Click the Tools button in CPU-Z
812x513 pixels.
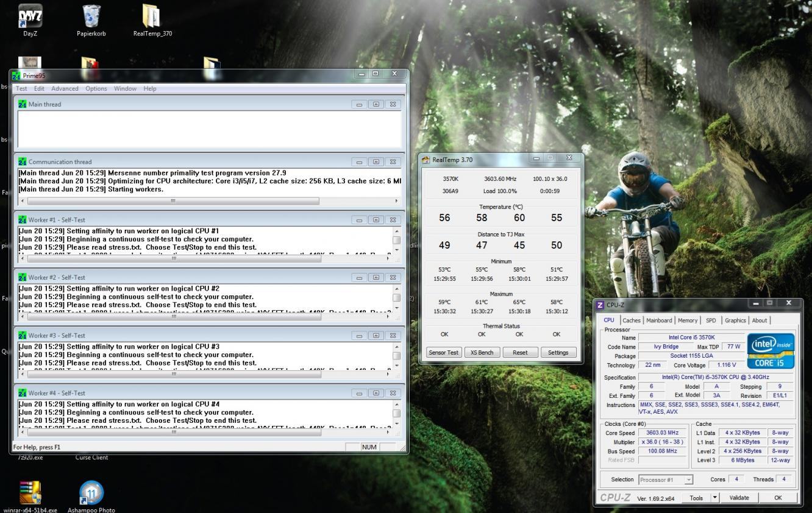point(696,498)
